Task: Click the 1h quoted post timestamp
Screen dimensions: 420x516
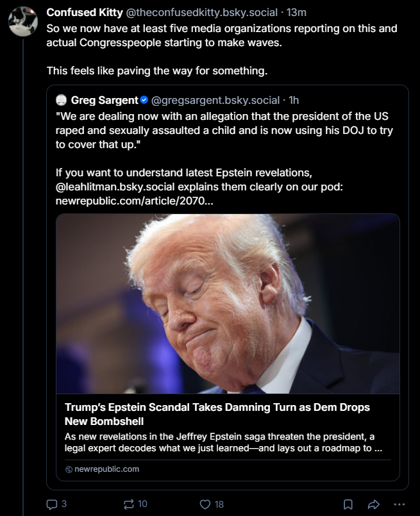Action: click(x=294, y=100)
